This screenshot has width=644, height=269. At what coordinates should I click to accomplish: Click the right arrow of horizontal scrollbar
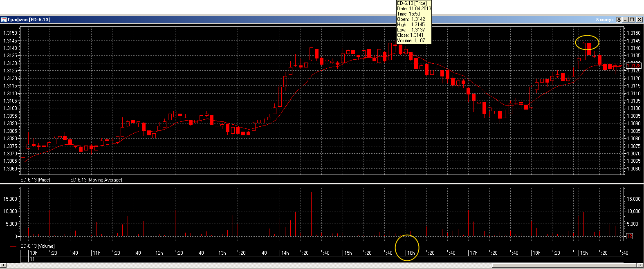click(x=641, y=265)
